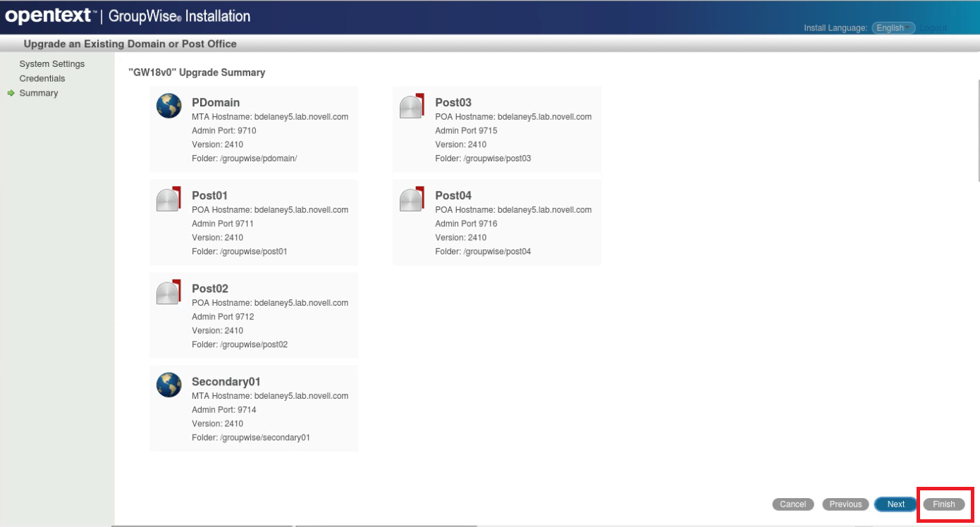Select Credentials in the sidebar
Viewport: 980px width, 527px height.
pos(42,77)
